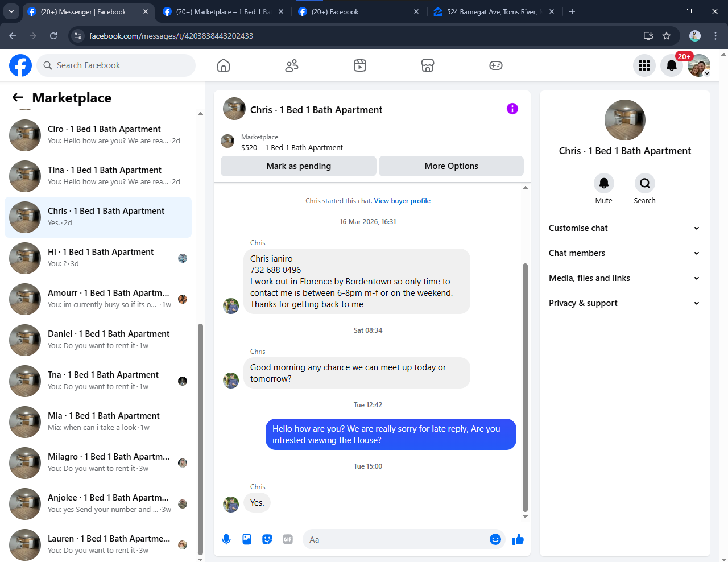Open the Marketplace storefront icon
This screenshot has width=728, height=562.
pyautogui.click(x=428, y=65)
